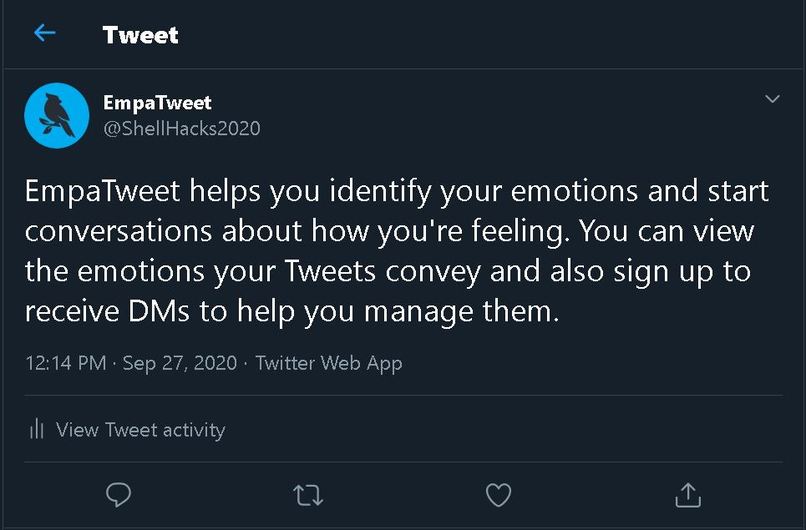Click the phrase 'You can view' in tweet
This screenshot has width=806, height=530.
click(x=667, y=231)
